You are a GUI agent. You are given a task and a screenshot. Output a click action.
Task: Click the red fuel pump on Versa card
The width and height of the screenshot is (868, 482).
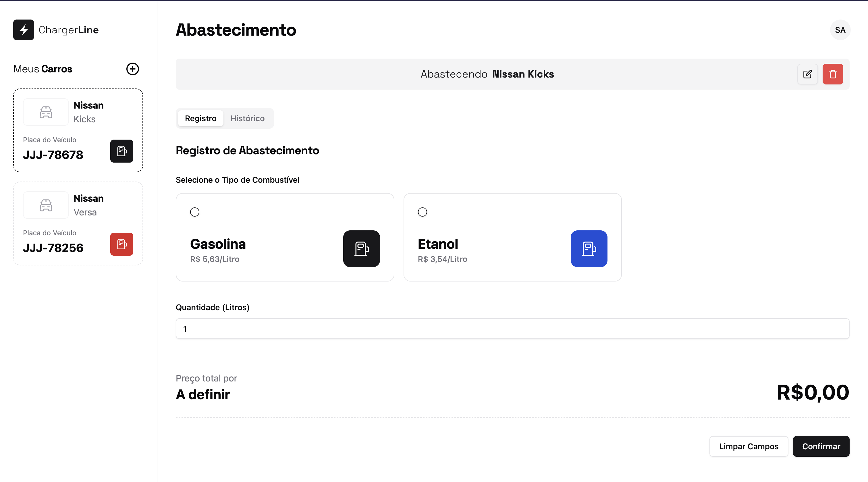click(122, 244)
